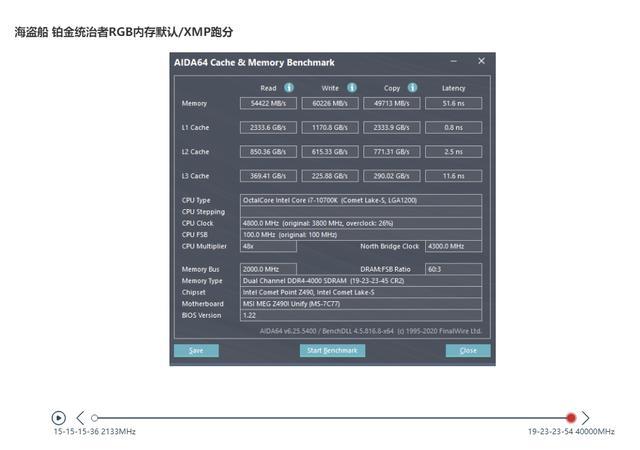Click L2 Cache Read value 850.36 GB/s
Image resolution: width=640 pixels, height=450 pixels.
tap(268, 151)
